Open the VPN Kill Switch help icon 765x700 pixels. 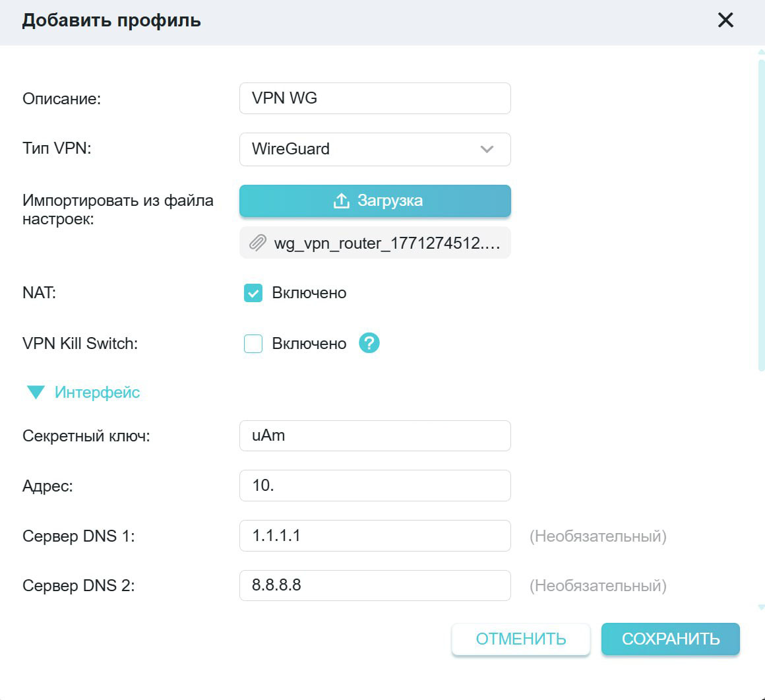point(369,343)
